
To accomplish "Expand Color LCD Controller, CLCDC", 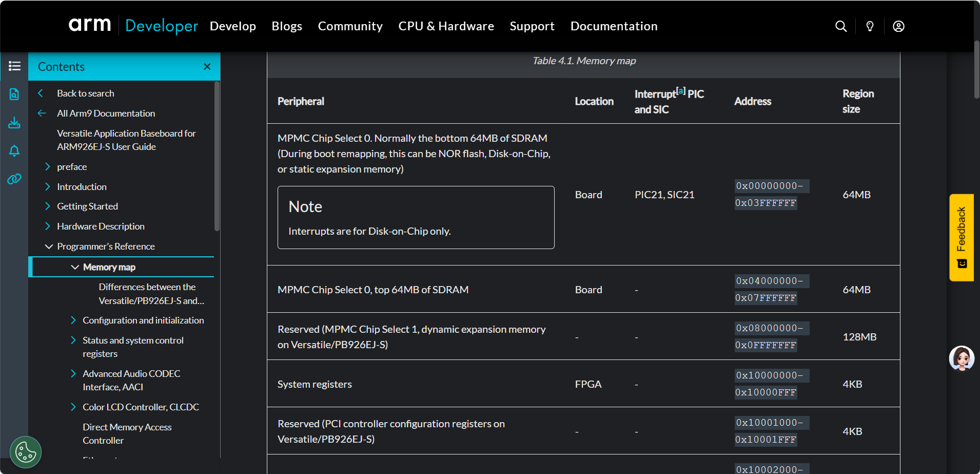I will 73,407.
